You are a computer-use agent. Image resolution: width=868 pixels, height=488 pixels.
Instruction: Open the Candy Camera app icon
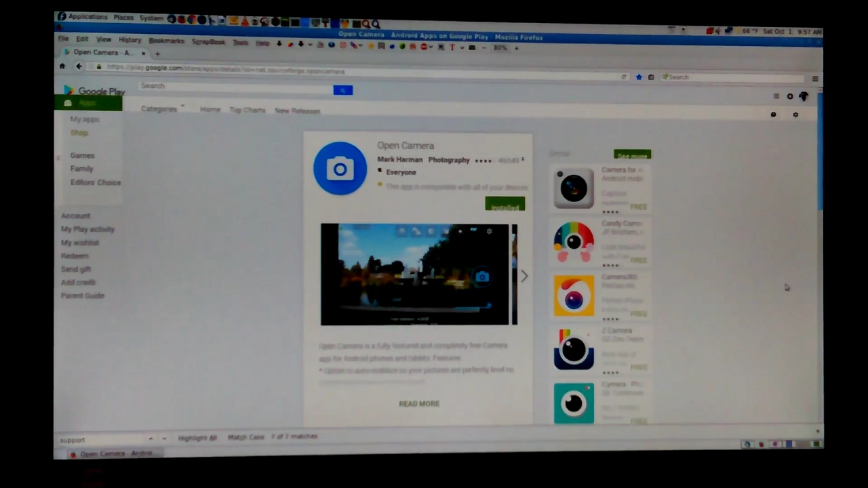(x=574, y=241)
